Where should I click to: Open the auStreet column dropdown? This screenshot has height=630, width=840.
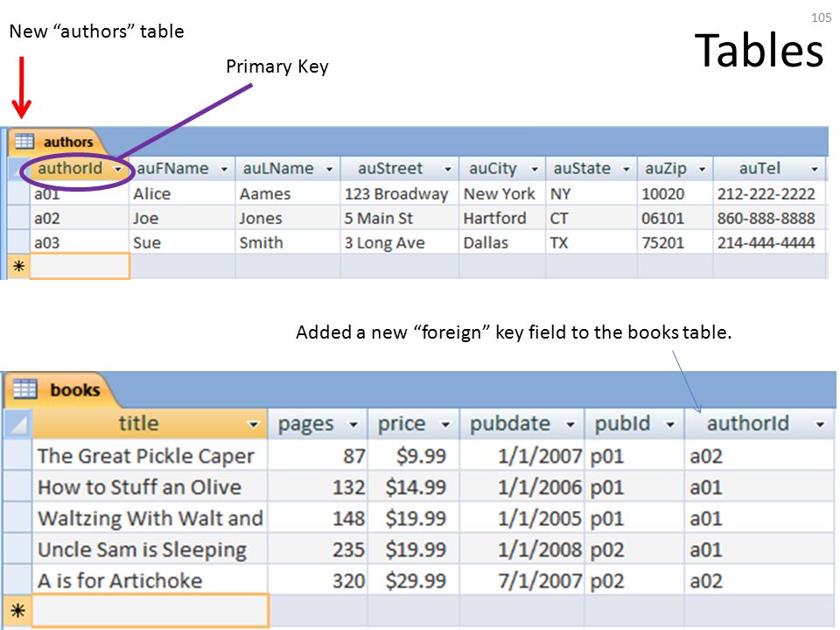(x=448, y=169)
